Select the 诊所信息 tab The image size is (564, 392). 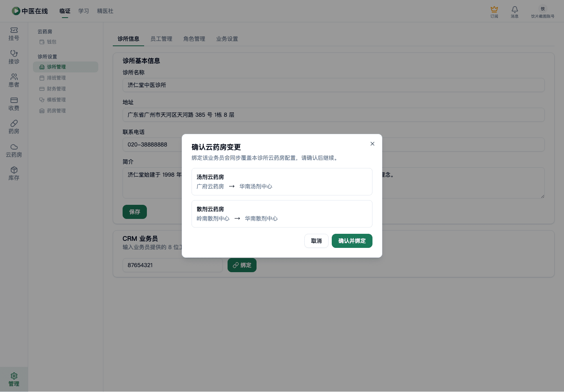pyautogui.click(x=128, y=39)
